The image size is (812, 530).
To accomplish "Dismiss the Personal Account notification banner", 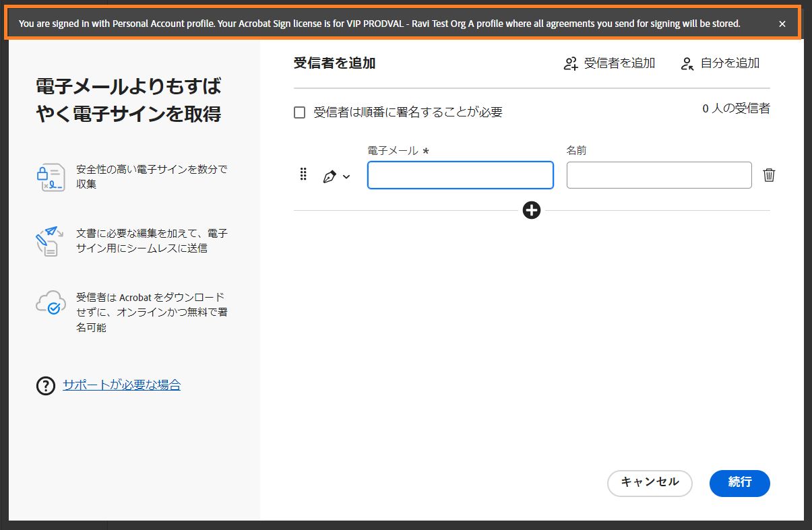I will click(782, 24).
